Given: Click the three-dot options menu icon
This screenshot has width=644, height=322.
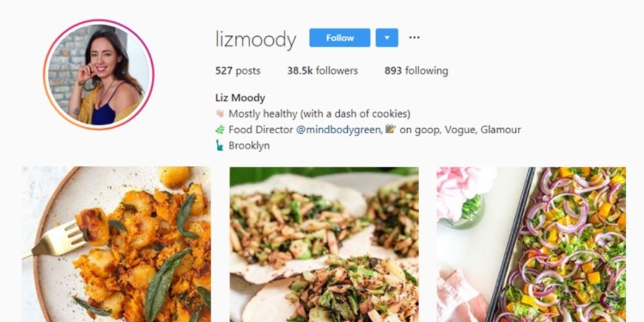Looking at the screenshot, I should click(414, 37).
